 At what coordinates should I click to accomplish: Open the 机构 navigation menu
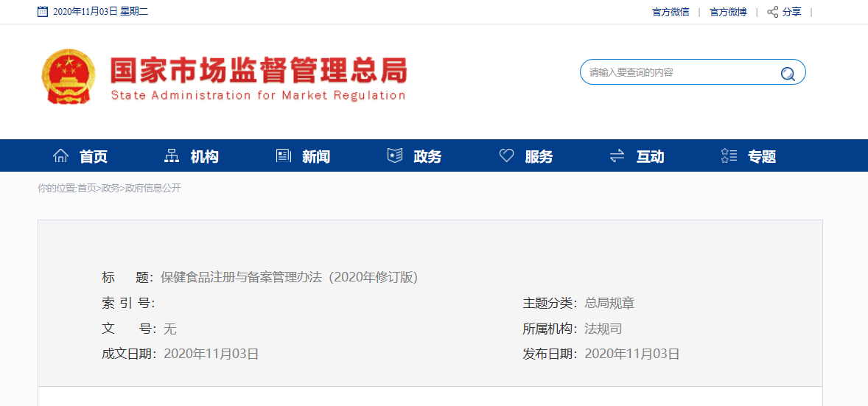pyautogui.click(x=205, y=157)
